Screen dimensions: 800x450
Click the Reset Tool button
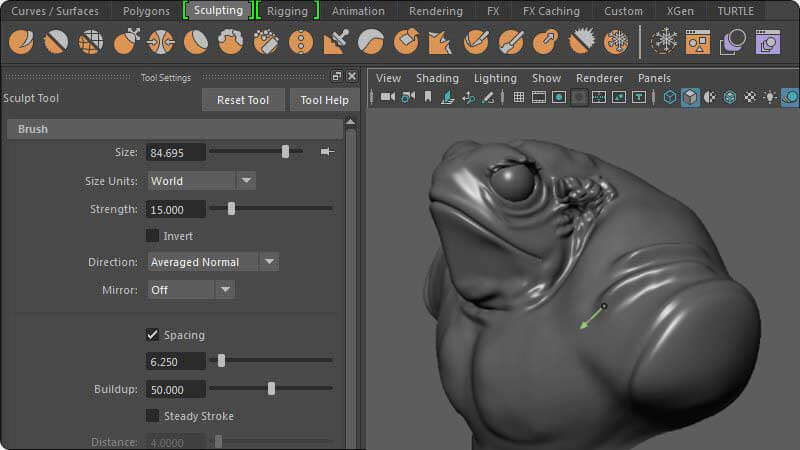pyautogui.click(x=243, y=100)
